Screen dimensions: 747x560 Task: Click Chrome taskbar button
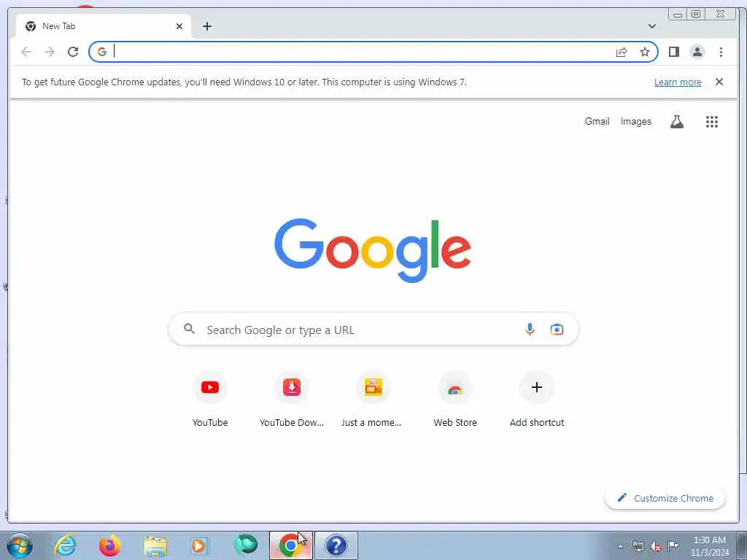(291, 545)
